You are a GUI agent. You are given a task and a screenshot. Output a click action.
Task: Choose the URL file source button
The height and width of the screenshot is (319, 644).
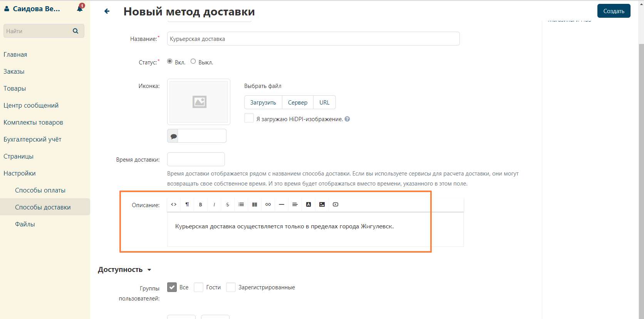pyautogui.click(x=324, y=103)
